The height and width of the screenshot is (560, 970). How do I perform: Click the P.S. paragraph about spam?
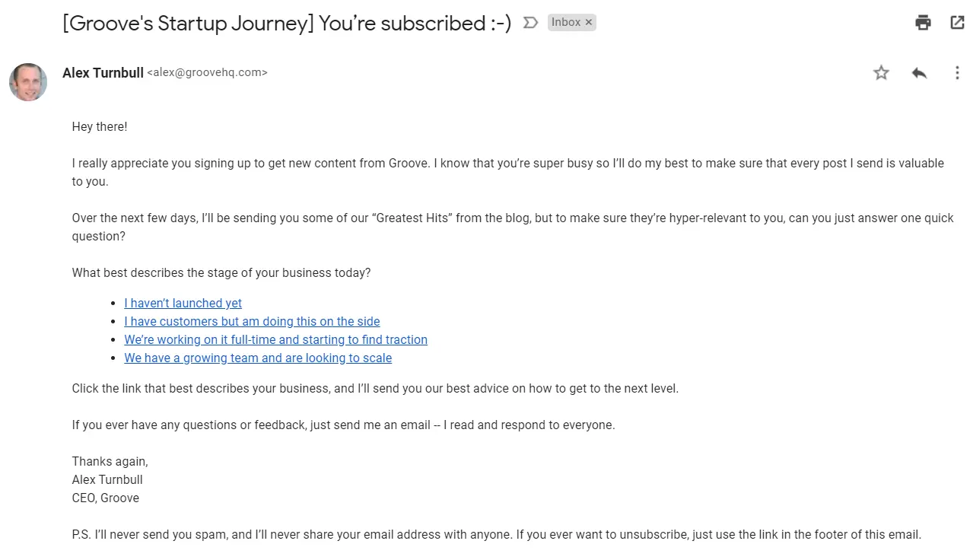496,534
